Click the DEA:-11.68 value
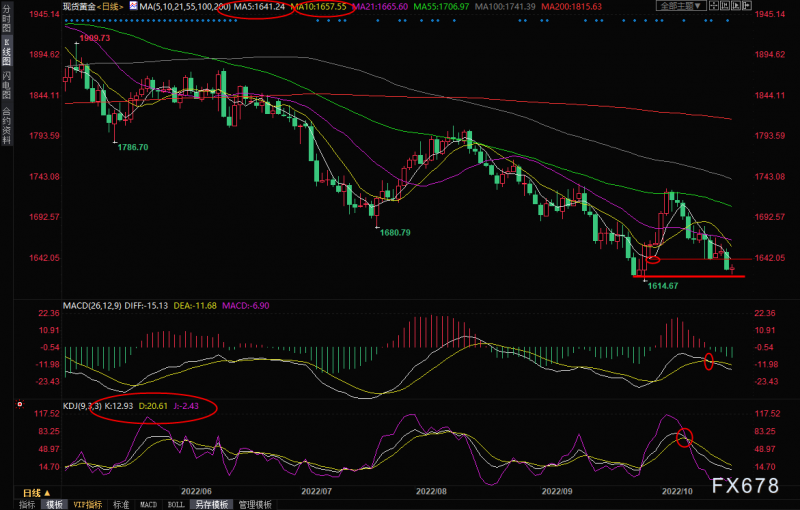 pyautogui.click(x=195, y=305)
